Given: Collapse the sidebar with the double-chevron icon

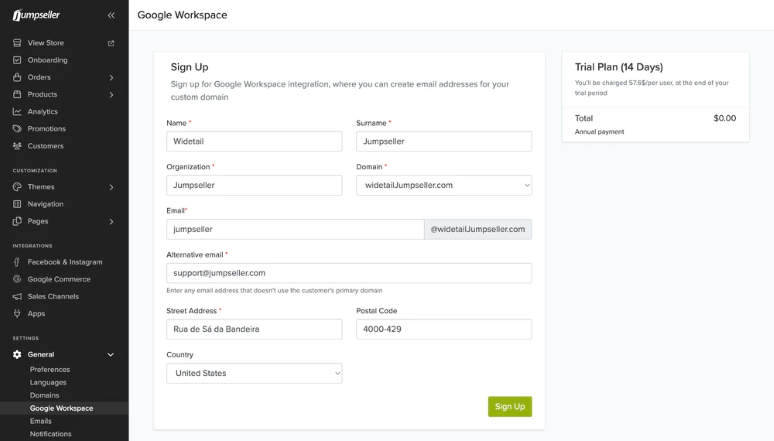Looking at the screenshot, I should tap(111, 15).
